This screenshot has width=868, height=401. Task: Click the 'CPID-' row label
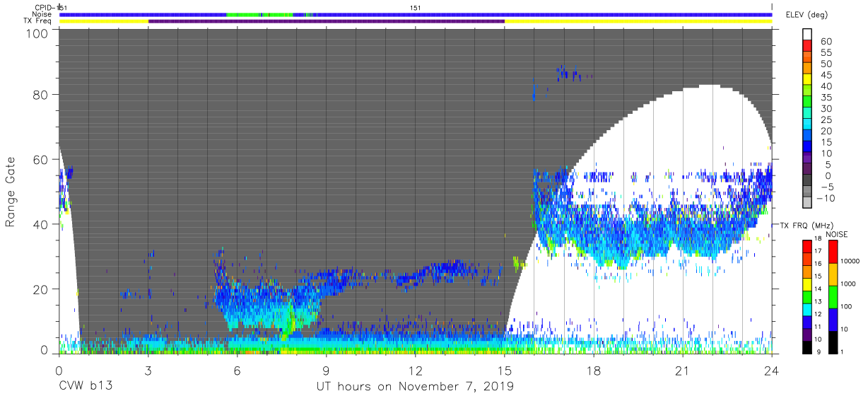[x=47, y=7]
